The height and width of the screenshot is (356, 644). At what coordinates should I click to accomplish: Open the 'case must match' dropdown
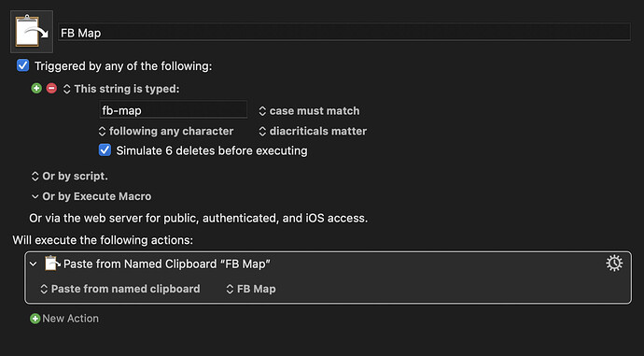[x=309, y=110]
